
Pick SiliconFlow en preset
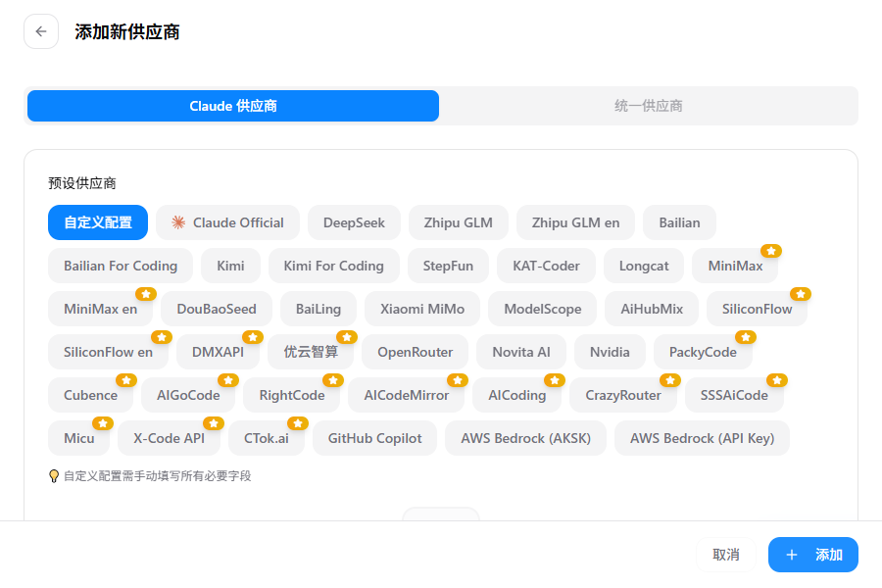pyautogui.click(x=108, y=352)
